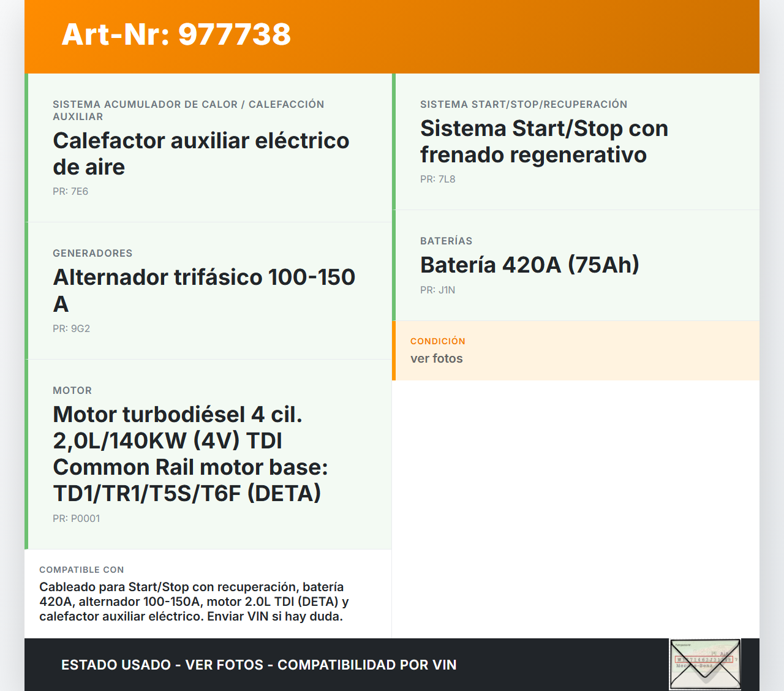784x691 pixels.
Task: Click the 'Batería 420A (75Ah)' title
Action: (530, 265)
